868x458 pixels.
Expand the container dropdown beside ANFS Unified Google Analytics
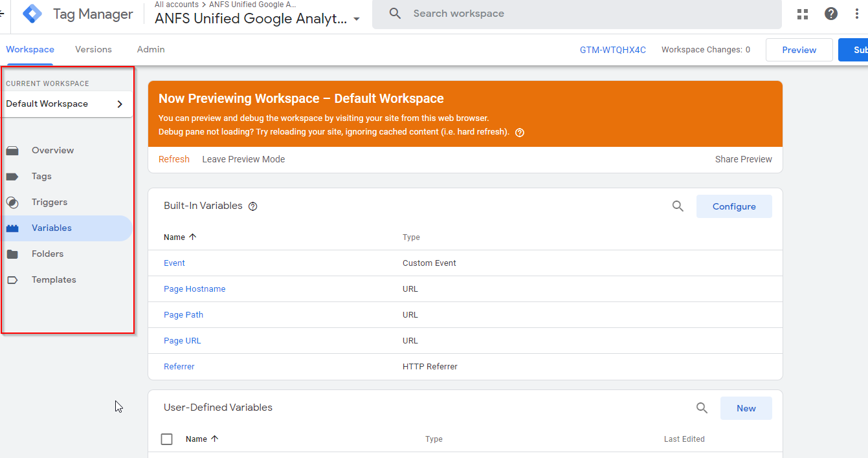(357, 19)
